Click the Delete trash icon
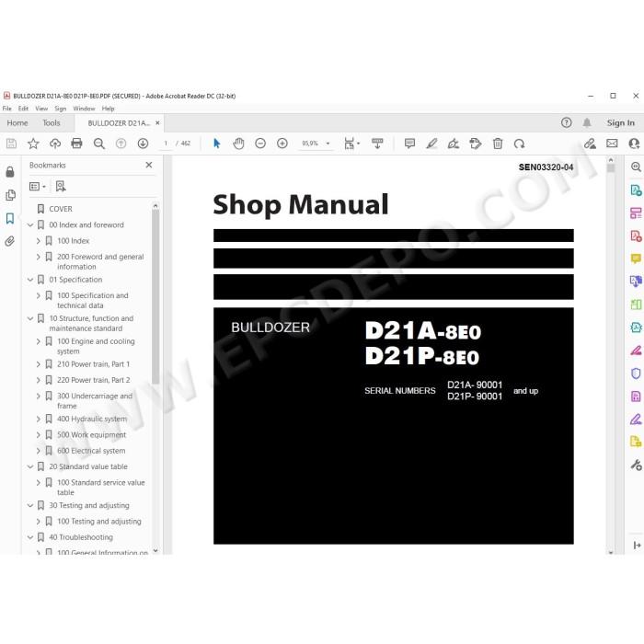This screenshot has height=644, width=644. [x=498, y=144]
